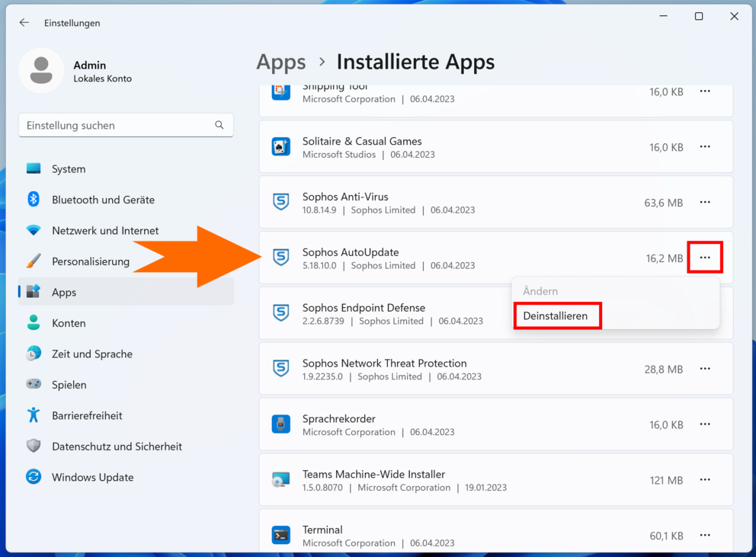Go back with the arrow beside Einstellungen
Viewport: 756px width, 557px height.
24,23
